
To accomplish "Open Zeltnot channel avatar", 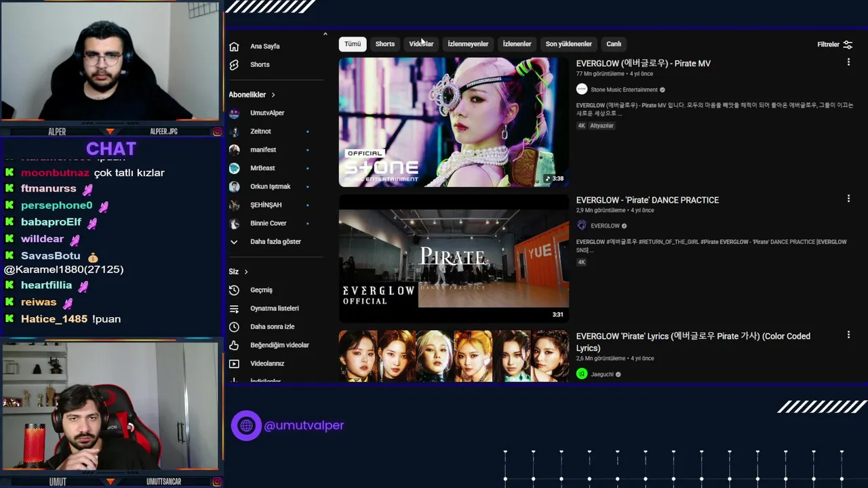I will [234, 131].
